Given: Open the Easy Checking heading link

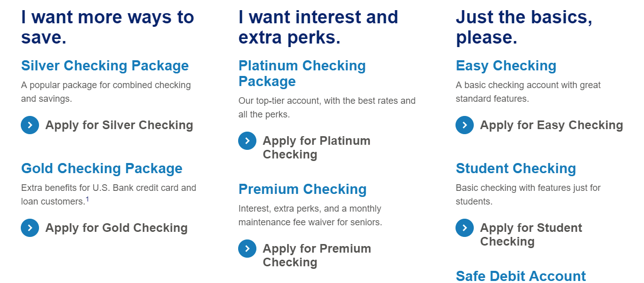Looking at the screenshot, I should point(506,66).
